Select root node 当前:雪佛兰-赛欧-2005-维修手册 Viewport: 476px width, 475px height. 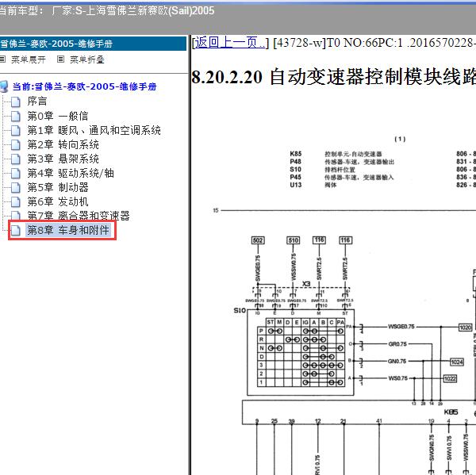[84, 86]
